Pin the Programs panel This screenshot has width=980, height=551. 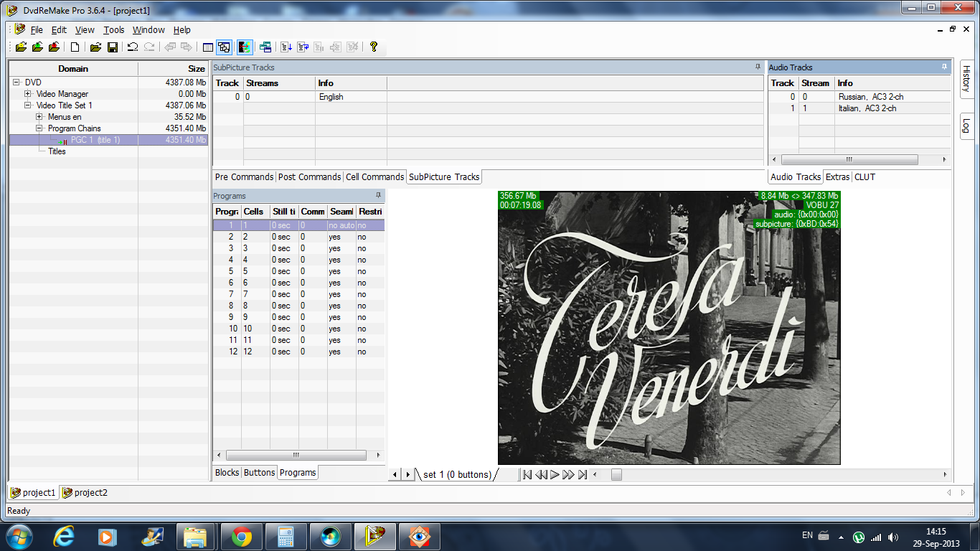(x=378, y=195)
